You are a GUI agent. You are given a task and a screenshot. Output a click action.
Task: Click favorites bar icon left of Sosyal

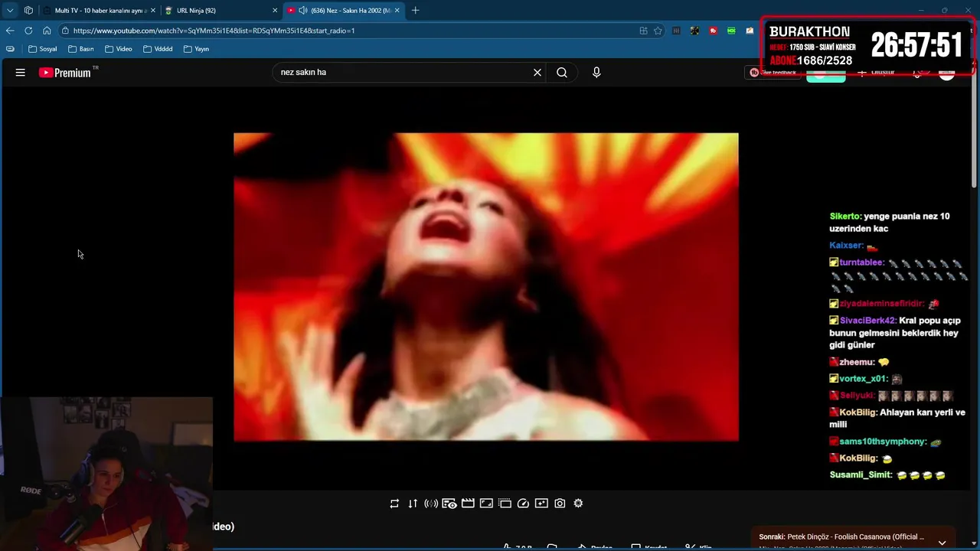tap(10, 49)
